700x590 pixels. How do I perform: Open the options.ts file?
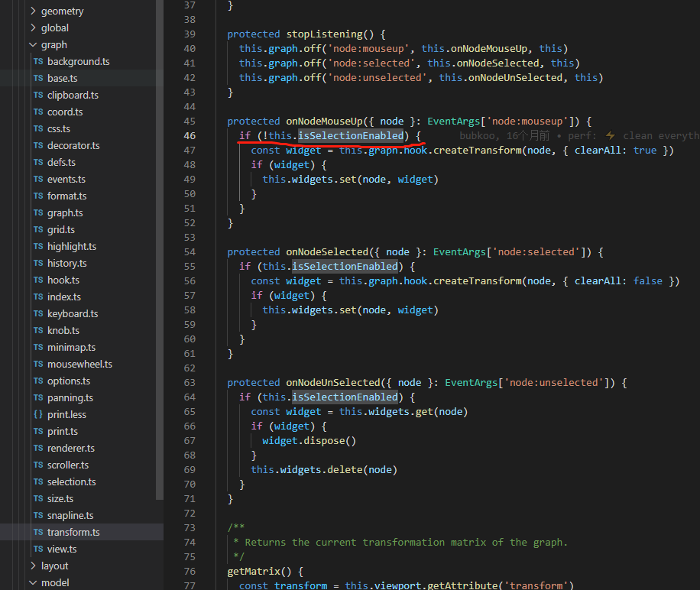[64, 381]
